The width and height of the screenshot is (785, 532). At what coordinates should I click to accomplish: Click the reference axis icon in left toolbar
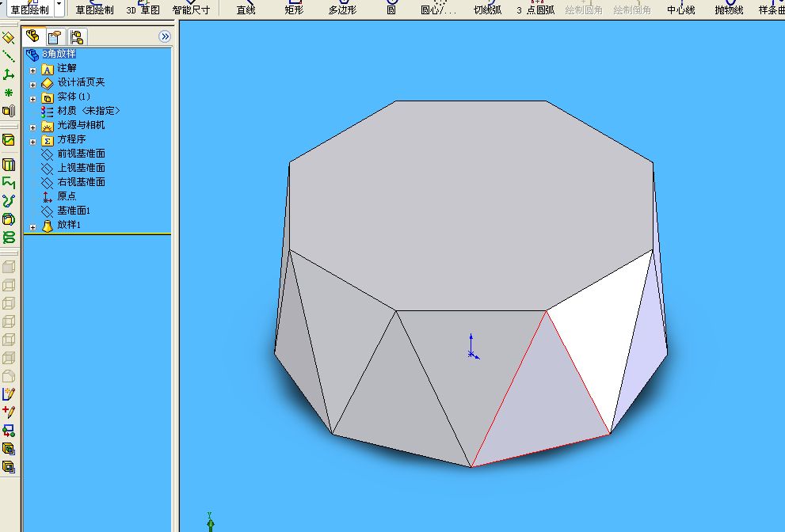(x=9, y=56)
